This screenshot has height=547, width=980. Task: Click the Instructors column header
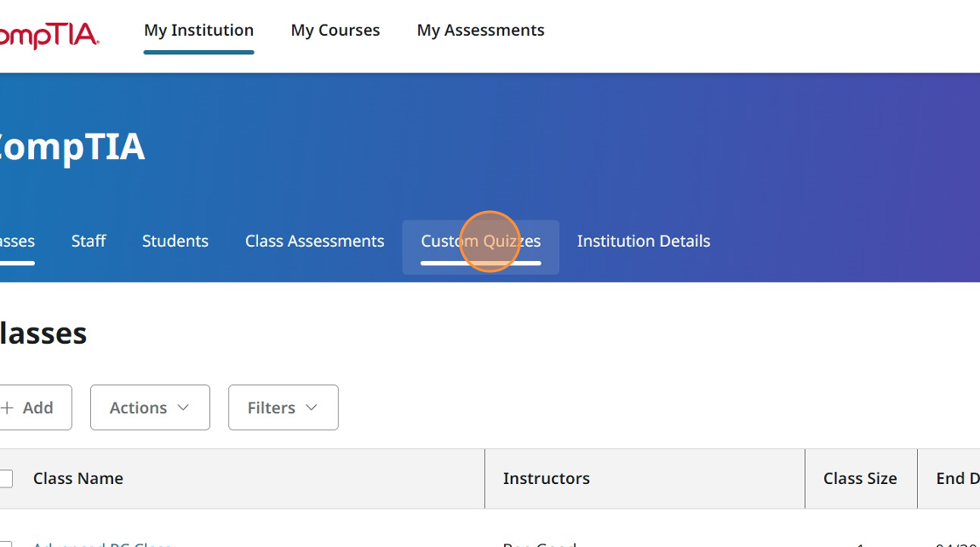tap(546, 478)
